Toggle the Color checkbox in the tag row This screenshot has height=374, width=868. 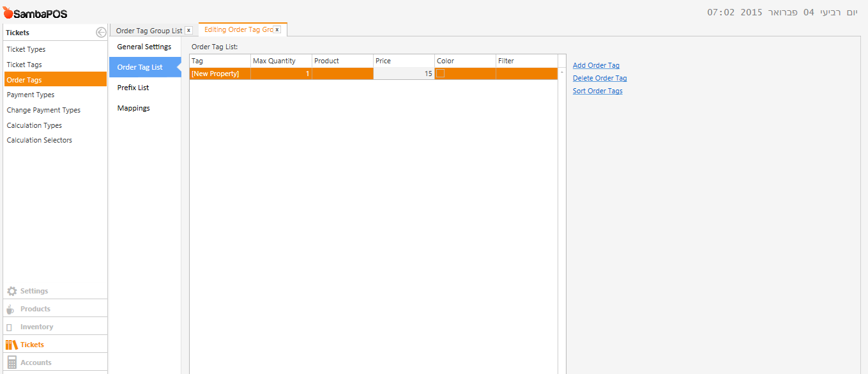[440, 74]
